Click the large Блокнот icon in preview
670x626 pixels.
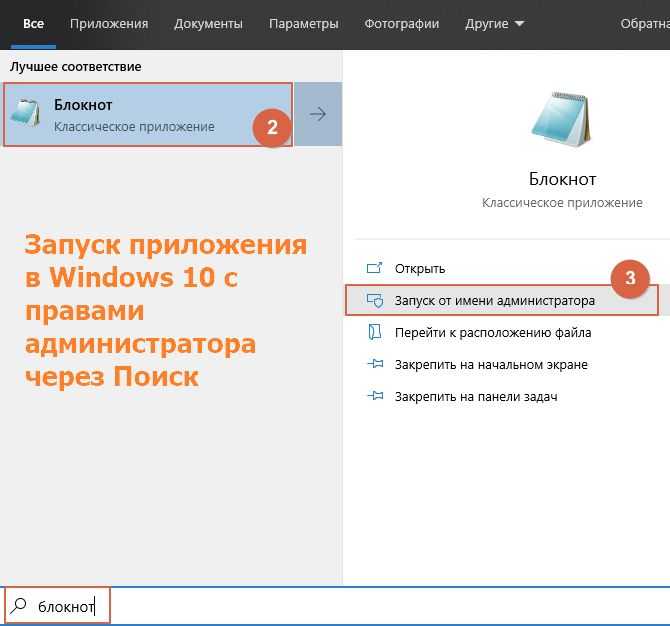561,119
